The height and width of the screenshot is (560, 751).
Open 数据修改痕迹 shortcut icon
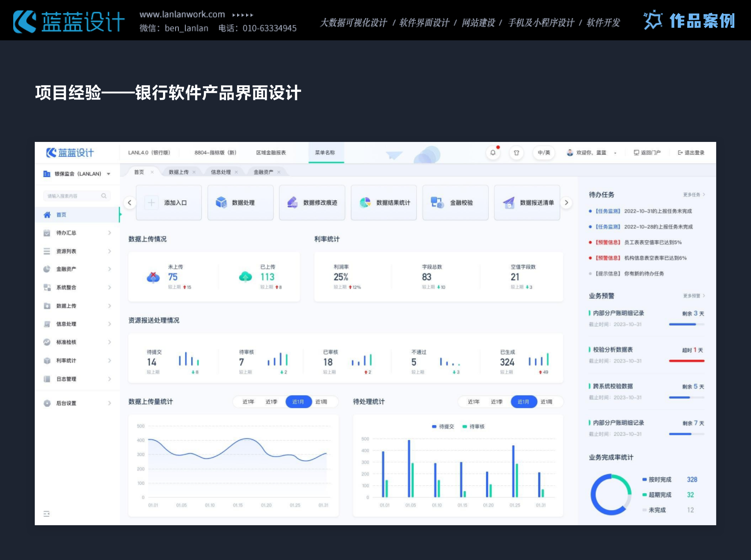[x=292, y=202]
